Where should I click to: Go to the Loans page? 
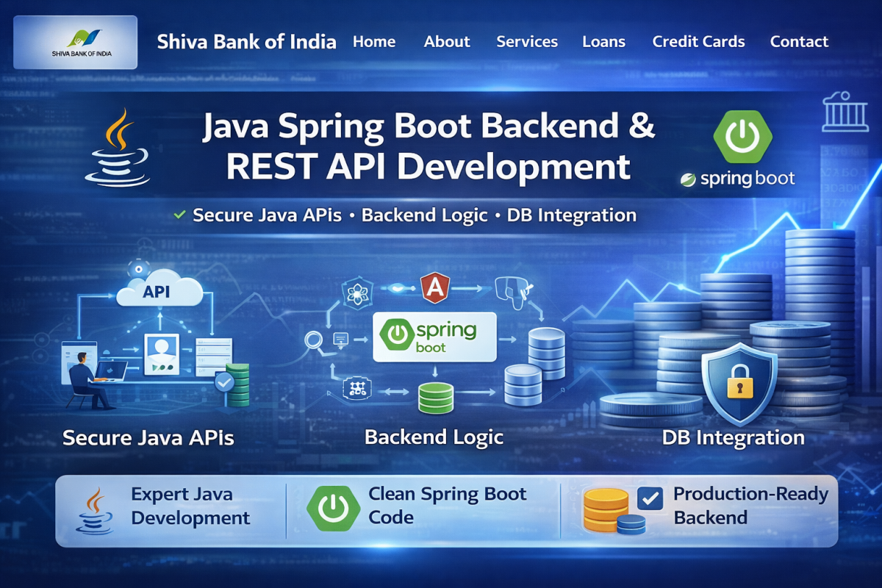click(x=603, y=42)
